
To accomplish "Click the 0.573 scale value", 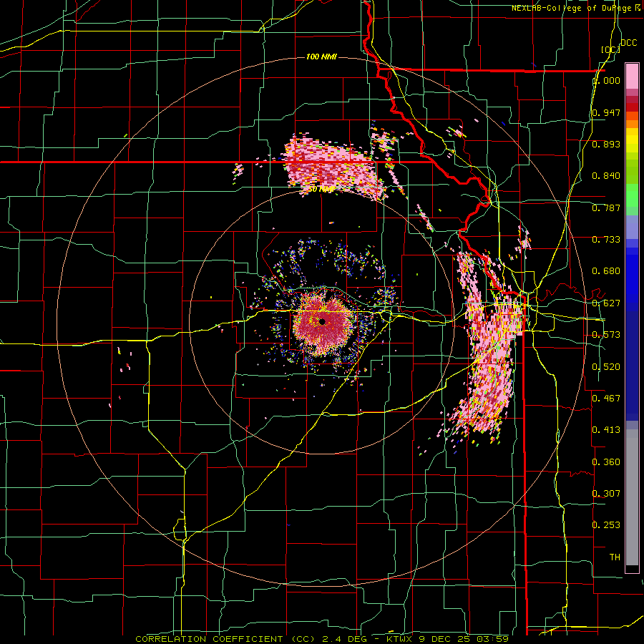I will [606, 335].
